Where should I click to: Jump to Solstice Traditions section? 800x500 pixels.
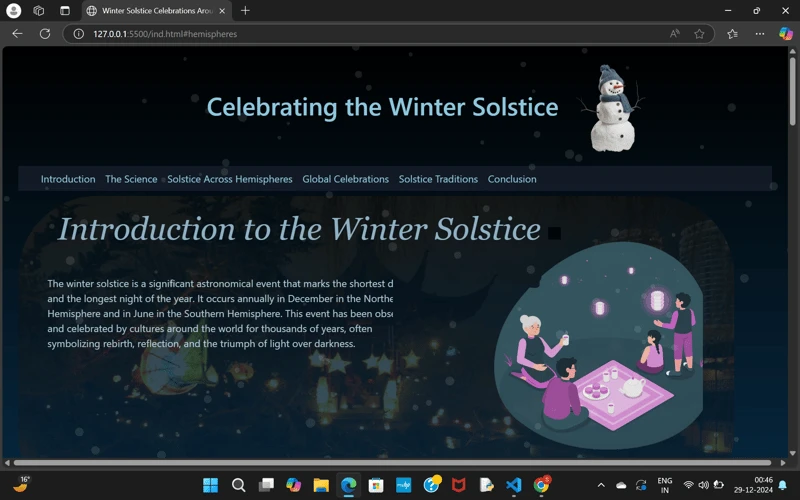[x=438, y=179]
